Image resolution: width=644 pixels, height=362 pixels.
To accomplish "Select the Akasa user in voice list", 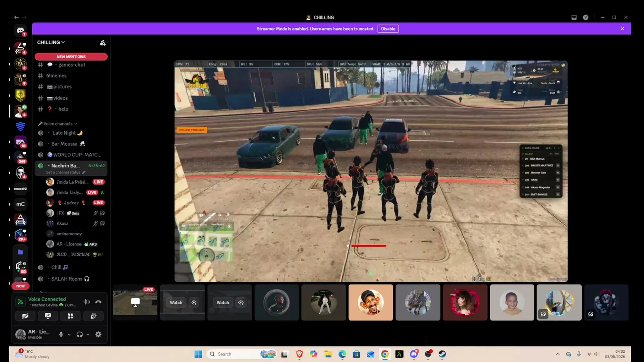I will 75,223.
